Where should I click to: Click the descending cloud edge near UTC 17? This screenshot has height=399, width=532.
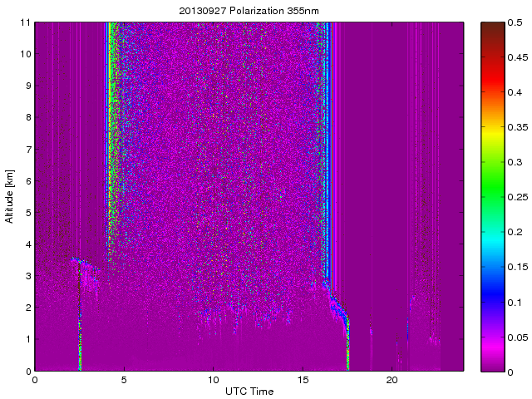(x=339, y=310)
